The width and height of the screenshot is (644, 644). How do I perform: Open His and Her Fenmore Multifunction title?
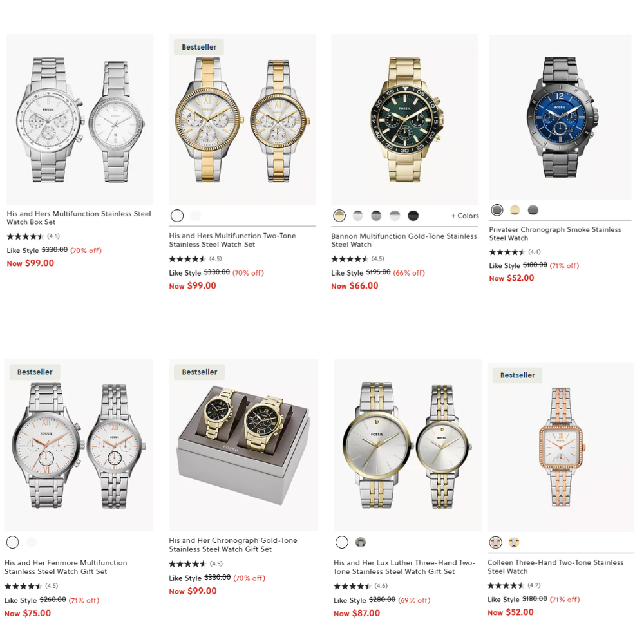[x=66, y=567]
